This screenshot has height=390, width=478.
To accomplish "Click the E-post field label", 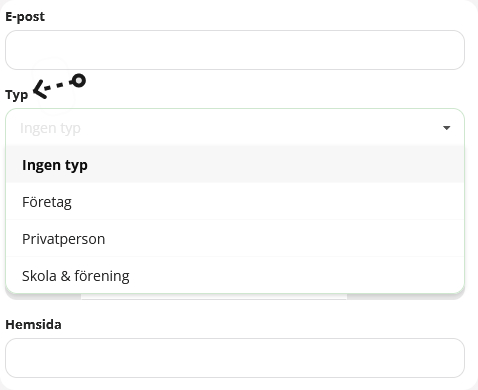I will coord(25,17).
